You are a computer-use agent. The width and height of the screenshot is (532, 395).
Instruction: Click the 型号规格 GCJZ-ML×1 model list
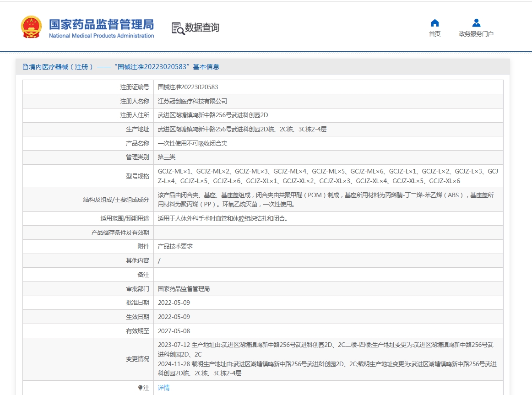click(x=328, y=176)
